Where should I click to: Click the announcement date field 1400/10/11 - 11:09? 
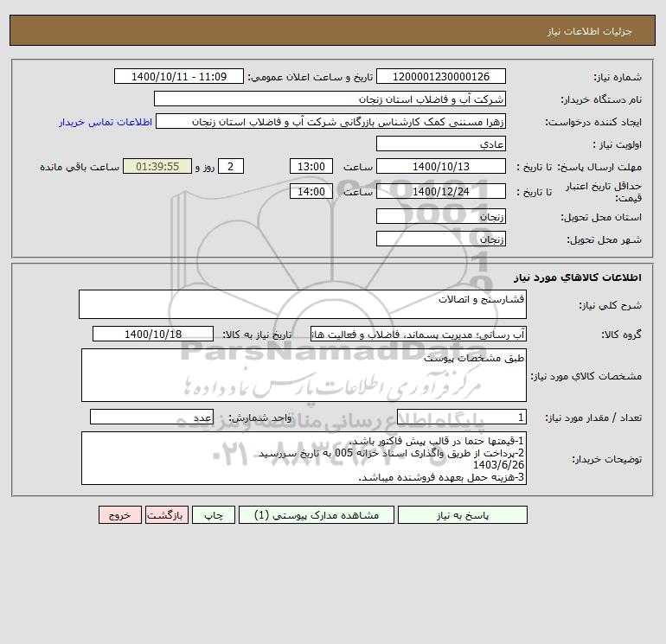click(x=179, y=76)
